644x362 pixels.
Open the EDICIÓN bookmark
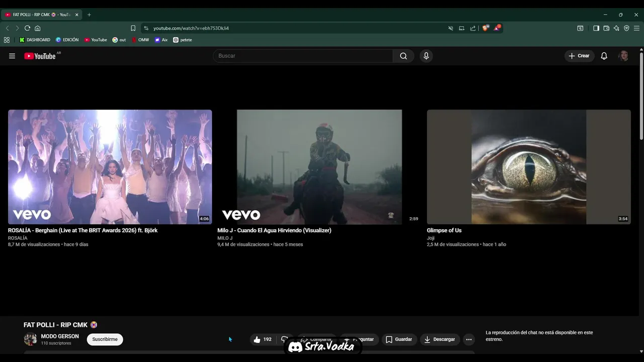coord(67,40)
